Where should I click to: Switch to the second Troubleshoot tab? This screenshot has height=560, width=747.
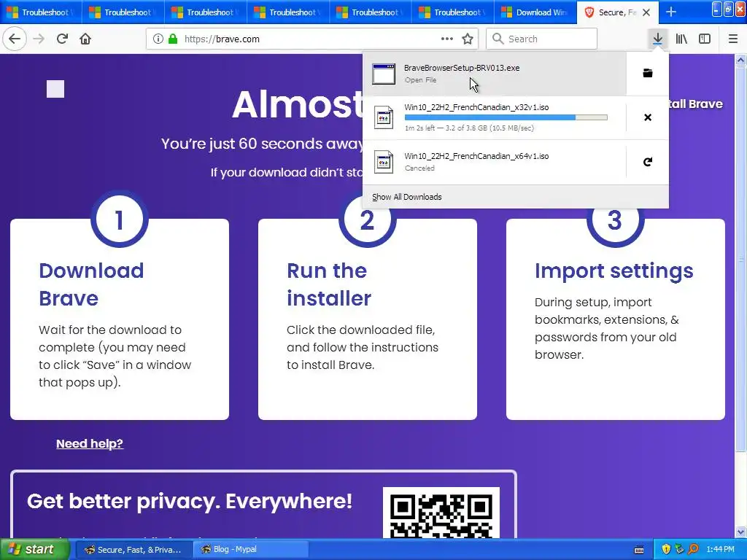(123, 12)
